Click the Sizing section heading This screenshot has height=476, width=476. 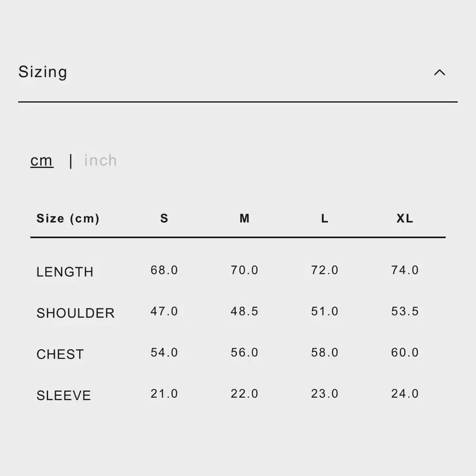[x=43, y=72]
